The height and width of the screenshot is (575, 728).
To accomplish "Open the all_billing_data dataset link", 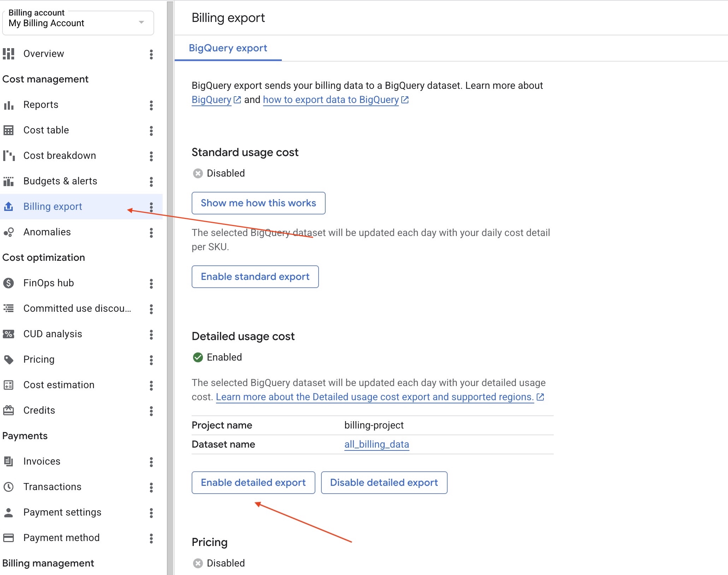I will click(x=377, y=444).
